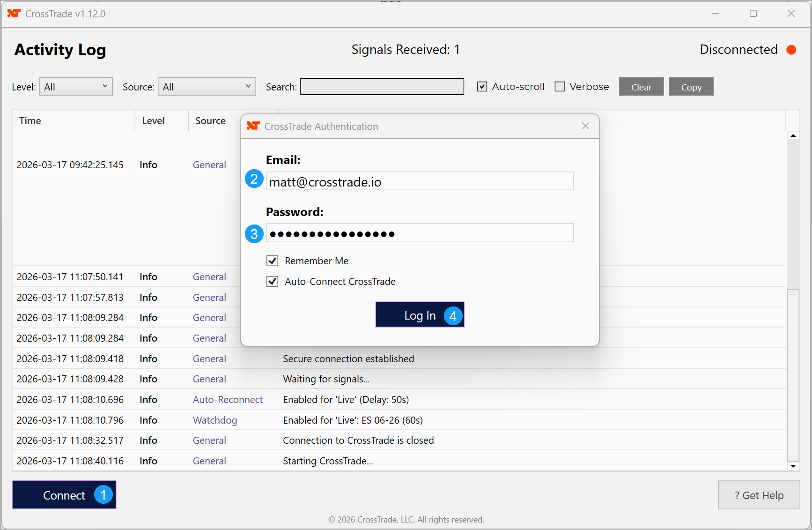Click the CrossTrade logo in the Authentication dialog
The image size is (812, 530).
[253, 126]
